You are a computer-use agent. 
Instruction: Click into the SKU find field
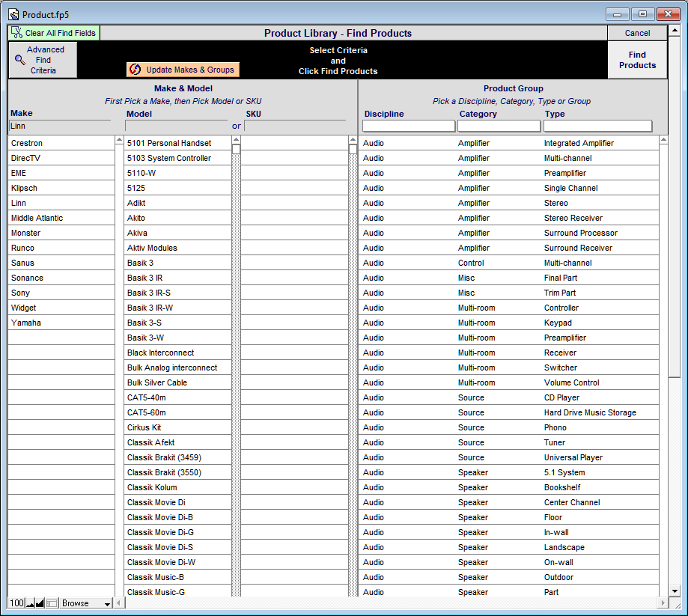[295, 126]
